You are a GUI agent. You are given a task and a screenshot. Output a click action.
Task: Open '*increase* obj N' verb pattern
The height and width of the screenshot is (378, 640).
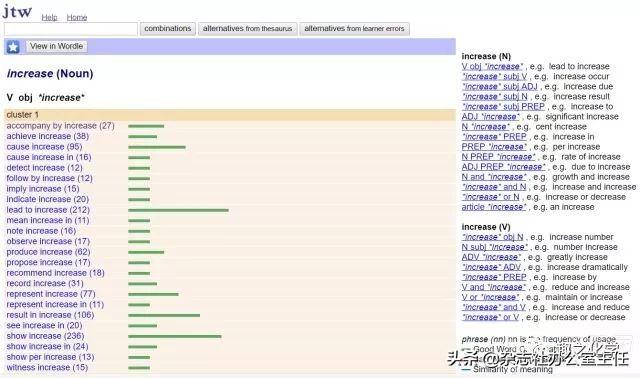pyautogui.click(x=492, y=237)
